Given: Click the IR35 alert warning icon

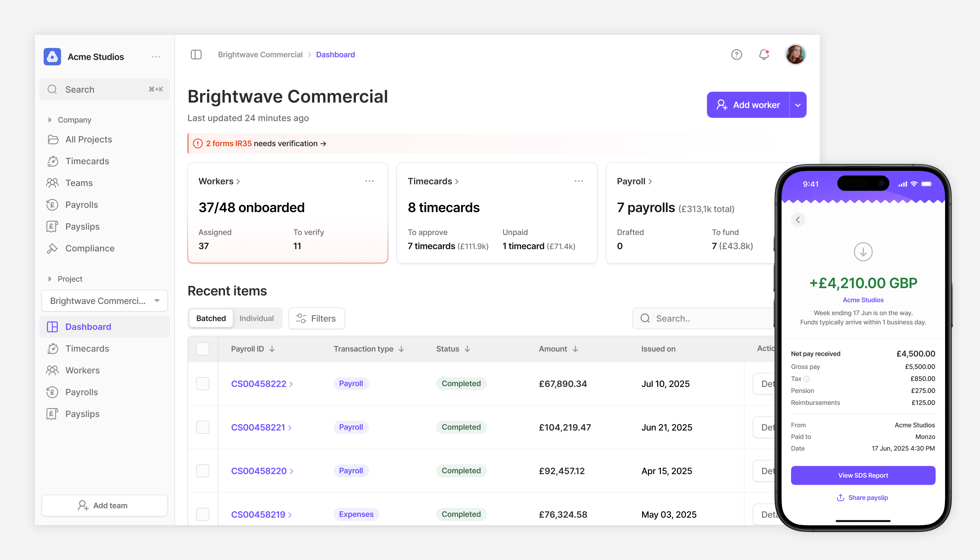Looking at the screenshot, I should tap(198, 144).
